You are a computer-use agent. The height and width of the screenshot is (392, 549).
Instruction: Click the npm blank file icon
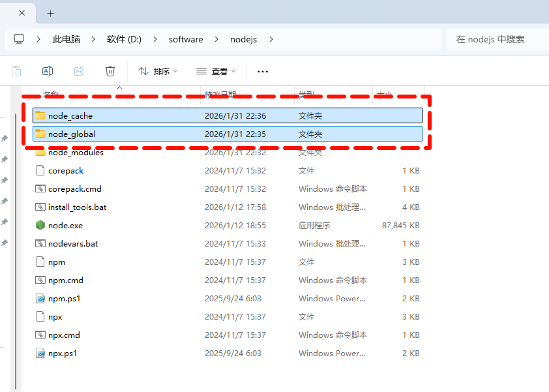40,262
